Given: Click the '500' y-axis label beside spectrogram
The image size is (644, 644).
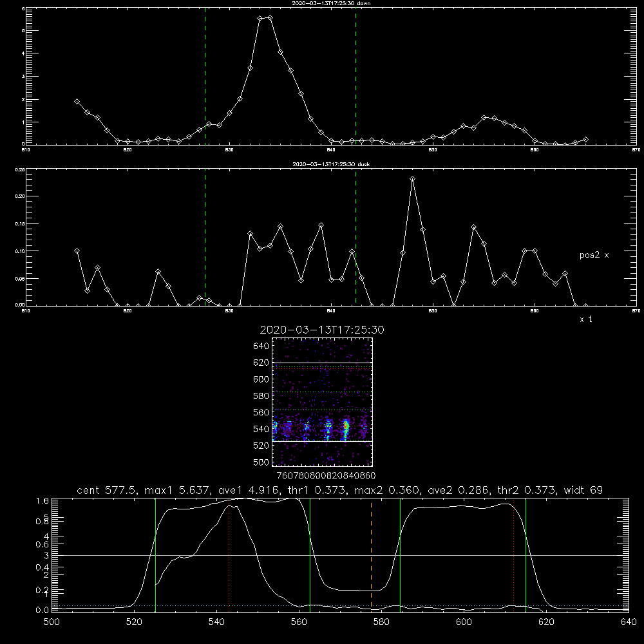Looking at the screenshot, I should 261,462.
